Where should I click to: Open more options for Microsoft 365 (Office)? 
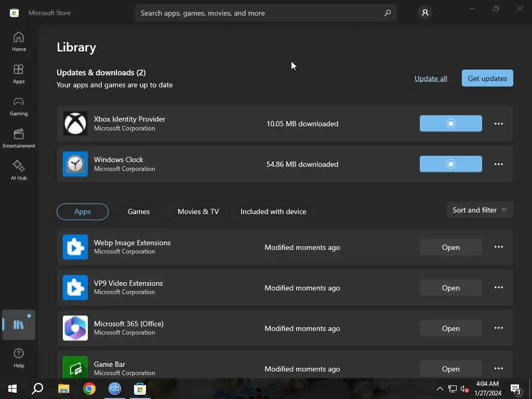pyautogui.click(x=498, y=328)
